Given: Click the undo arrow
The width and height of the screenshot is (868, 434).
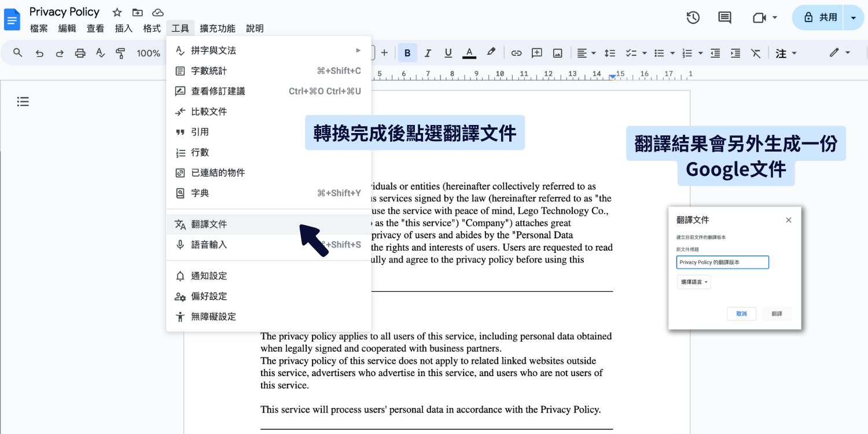Looking at the screenshot, I should (39, 53).
